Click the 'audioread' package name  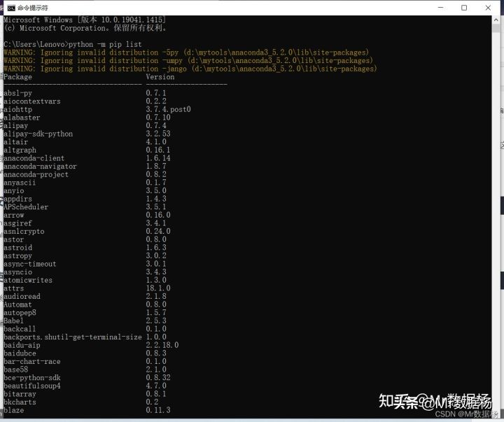pyautogui.click(x=22, y=296)
